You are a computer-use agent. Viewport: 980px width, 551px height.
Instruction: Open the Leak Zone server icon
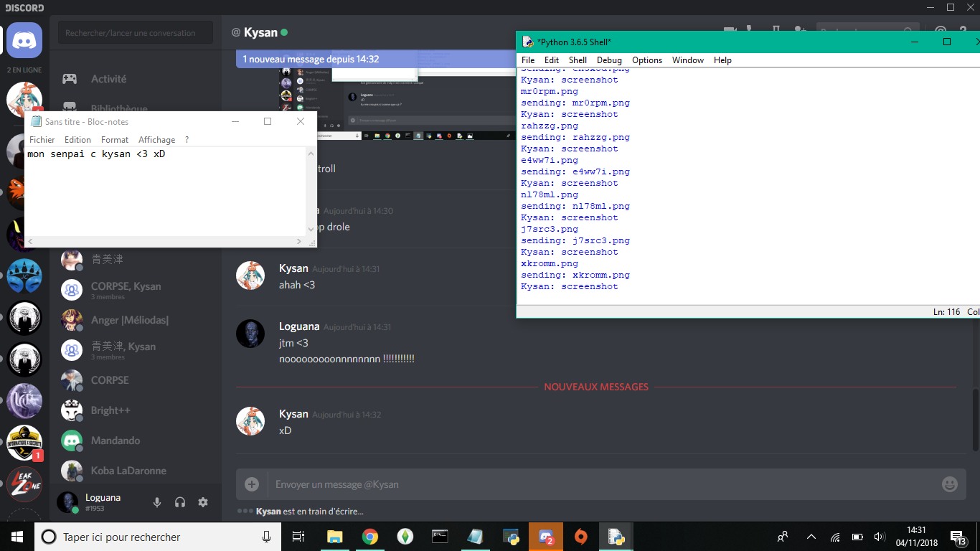24,484
